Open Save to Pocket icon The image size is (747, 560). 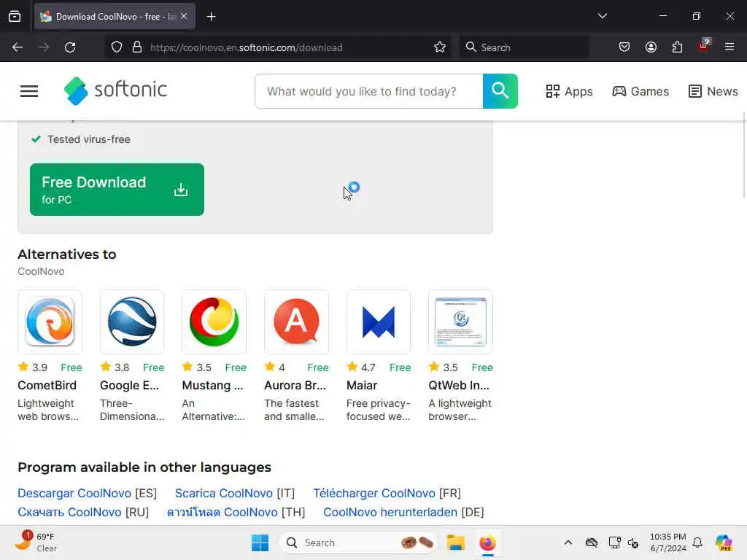[624, 47]
